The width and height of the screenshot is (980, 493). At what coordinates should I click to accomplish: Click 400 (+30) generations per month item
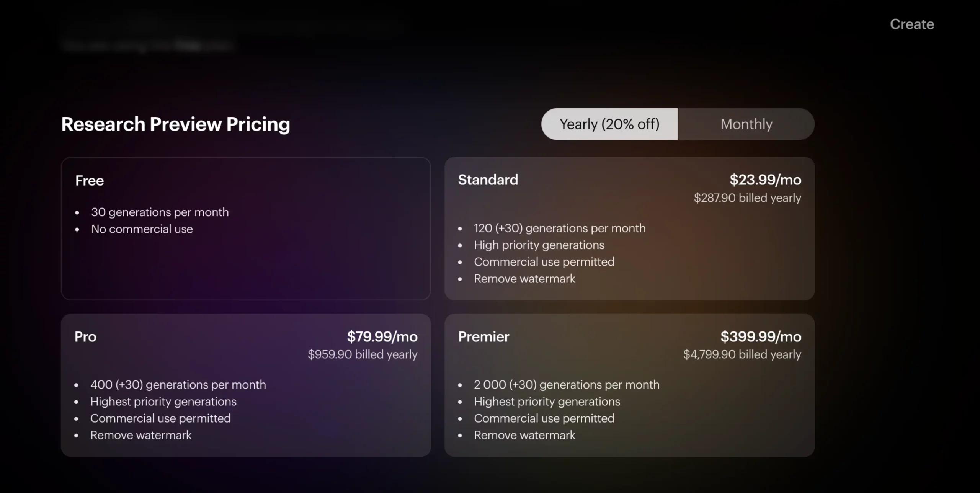178,384
